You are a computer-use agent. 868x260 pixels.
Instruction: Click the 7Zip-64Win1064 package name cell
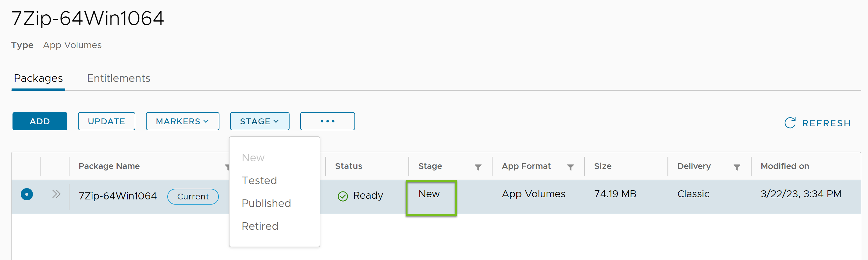click(118, 196)
